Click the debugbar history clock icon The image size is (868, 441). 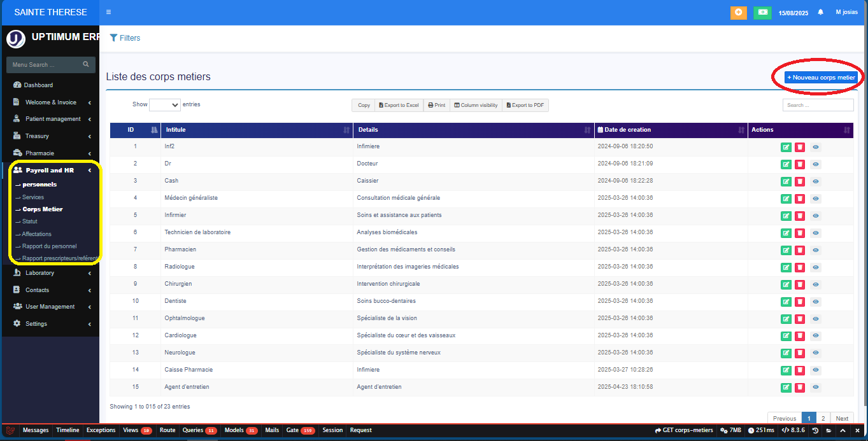[815, 431]
